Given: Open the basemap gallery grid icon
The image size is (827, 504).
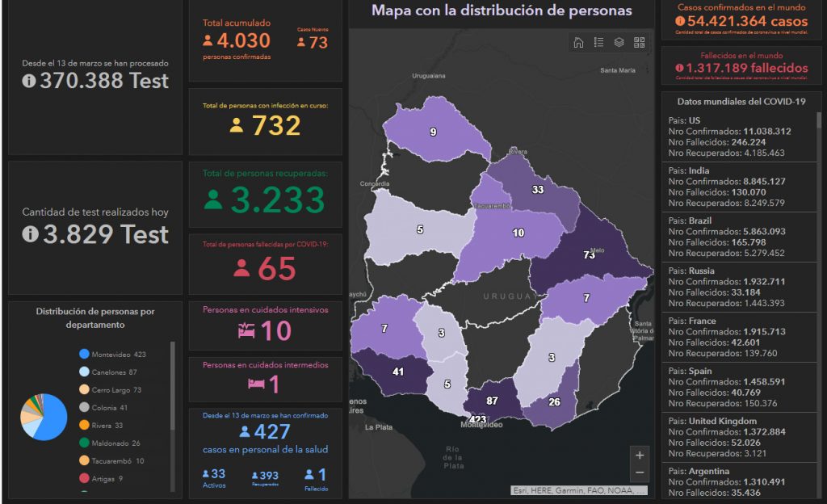Looking at the screenshot, I should tap(640, 43).
